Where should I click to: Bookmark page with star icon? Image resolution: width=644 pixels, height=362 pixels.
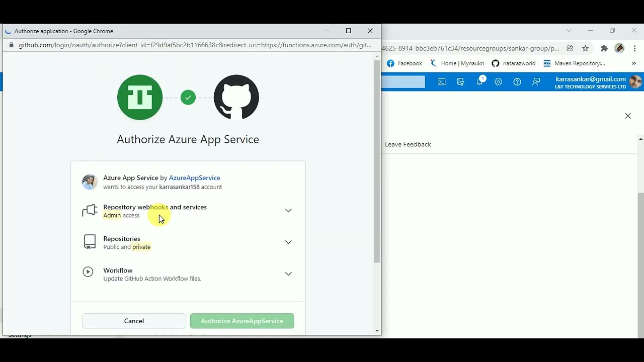pyautogui.click(x=585, y=48)
